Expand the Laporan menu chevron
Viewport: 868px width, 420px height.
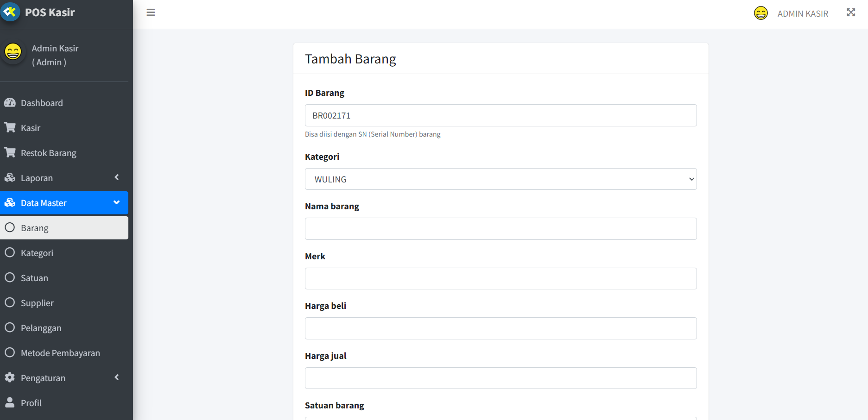(x=117, y=177)
